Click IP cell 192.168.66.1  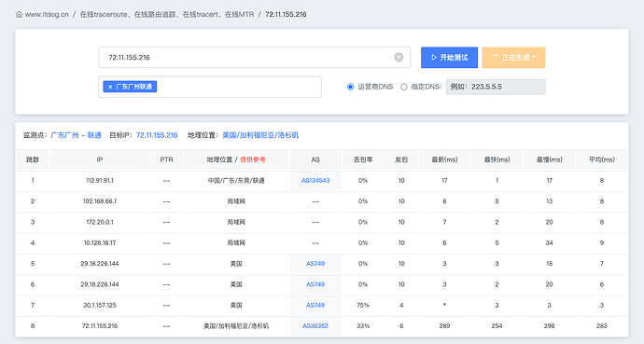pos(100,201)
